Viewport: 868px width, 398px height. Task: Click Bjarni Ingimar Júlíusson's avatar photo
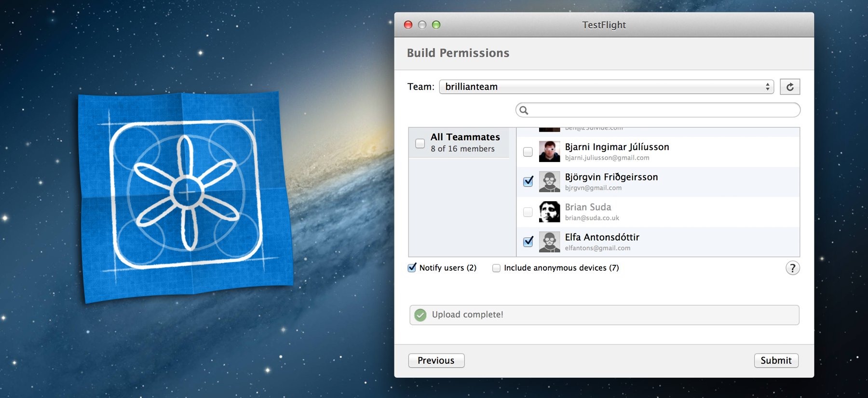click(x=549, y=151)
